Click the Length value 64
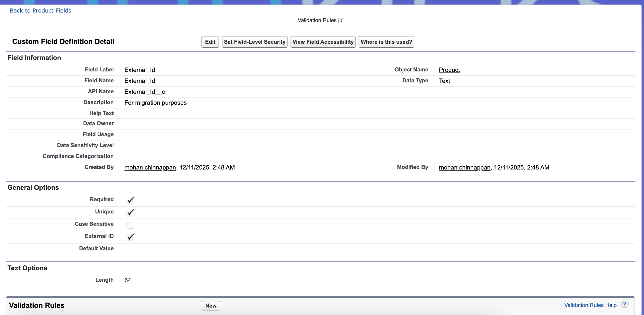Viewport: 644px width, 315px height. click(x=128, y=280)
